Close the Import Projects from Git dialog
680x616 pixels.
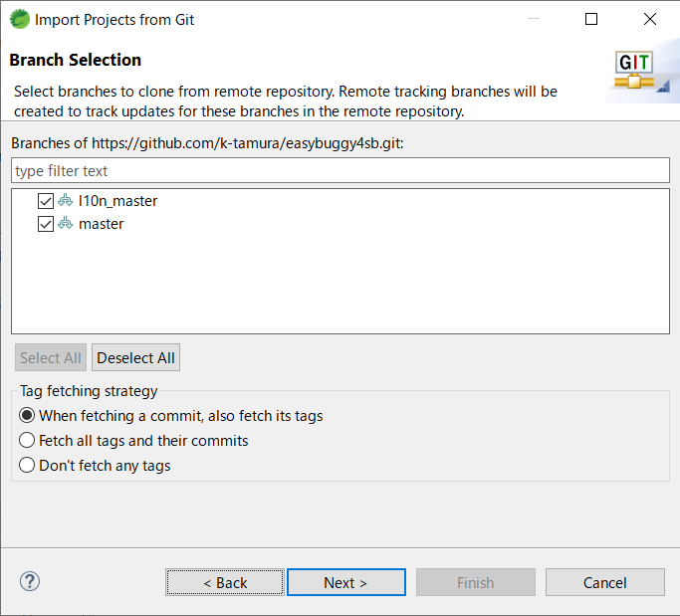pos(650,19)
